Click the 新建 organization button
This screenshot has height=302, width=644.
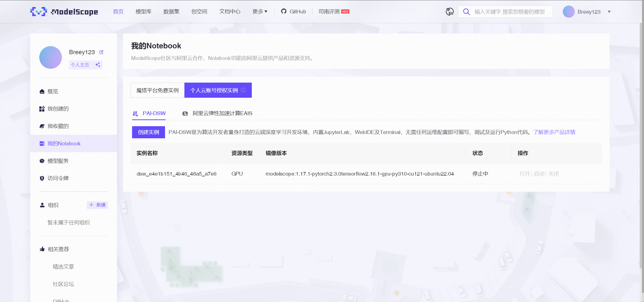(97, 205)
